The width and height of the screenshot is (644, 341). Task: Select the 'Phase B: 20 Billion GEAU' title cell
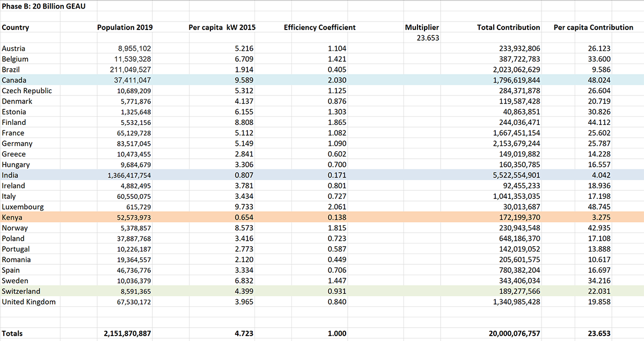tap(43, 6)
